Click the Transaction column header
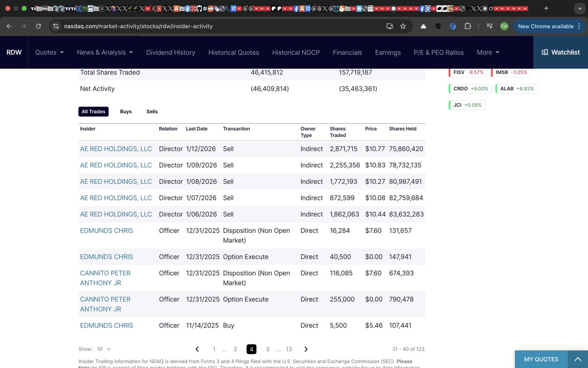The width and height of the screenshot is (588, 368). click(x=236, y=129)
